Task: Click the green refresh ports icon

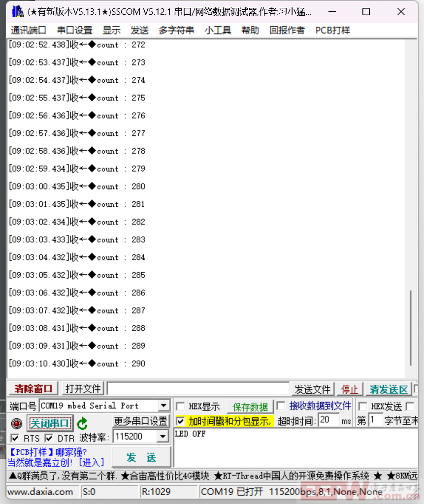Action: coord(82,423)
